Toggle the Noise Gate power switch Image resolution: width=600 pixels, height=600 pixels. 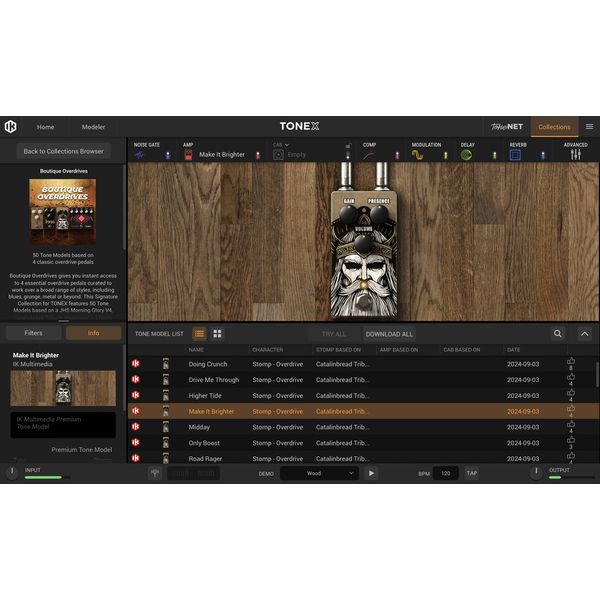tap(168, 155)
